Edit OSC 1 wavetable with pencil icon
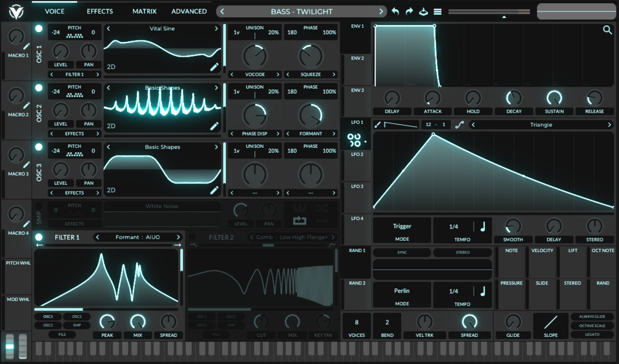The image size is (619, 364). pyautogui.click(x=214, y=67)
